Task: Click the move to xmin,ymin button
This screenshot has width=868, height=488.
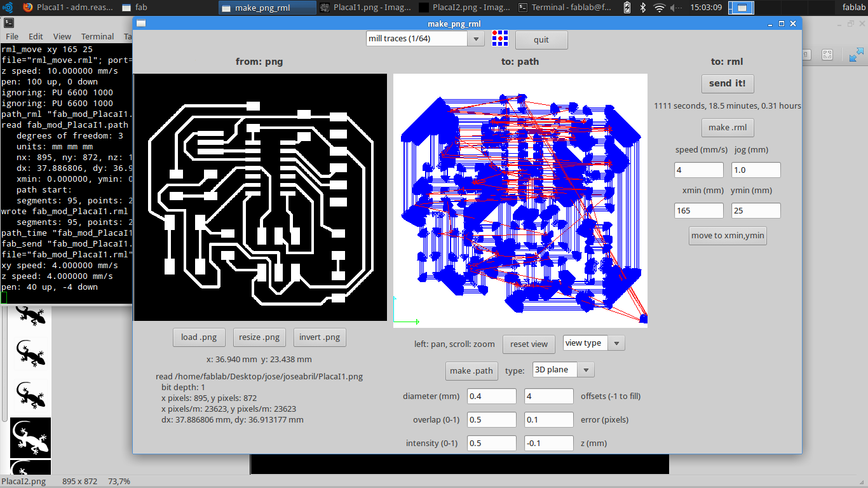Action: (x=728, y=235)
